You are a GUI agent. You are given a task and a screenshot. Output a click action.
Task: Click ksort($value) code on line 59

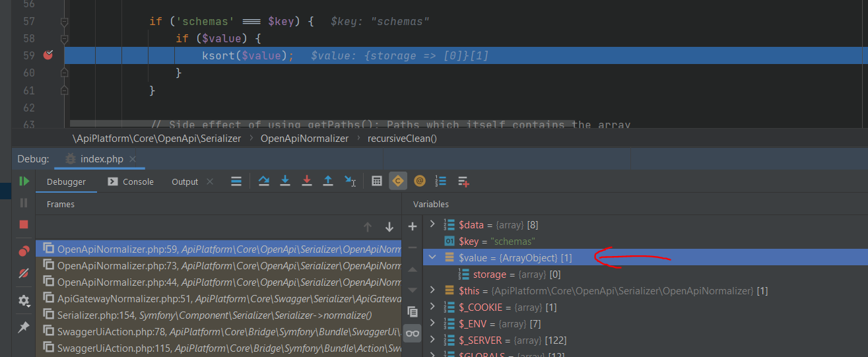[248, 56]
